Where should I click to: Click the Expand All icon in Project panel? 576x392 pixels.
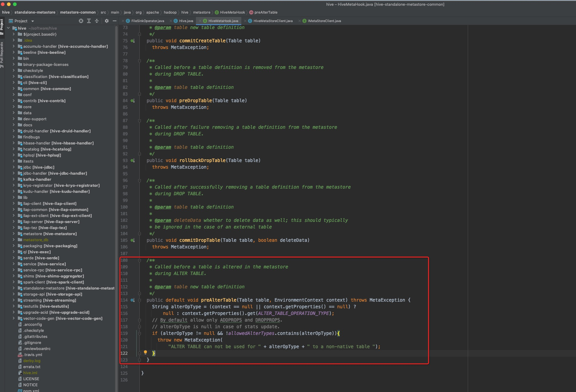(89, 21)
